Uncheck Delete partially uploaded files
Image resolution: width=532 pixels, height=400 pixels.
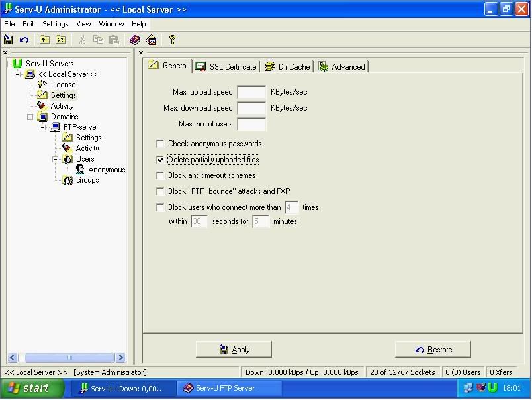point(160,160)
